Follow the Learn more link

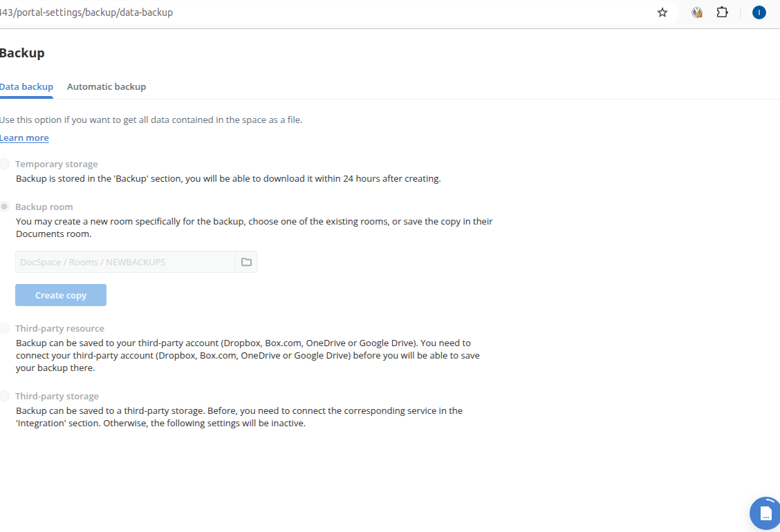click(24, 137)
